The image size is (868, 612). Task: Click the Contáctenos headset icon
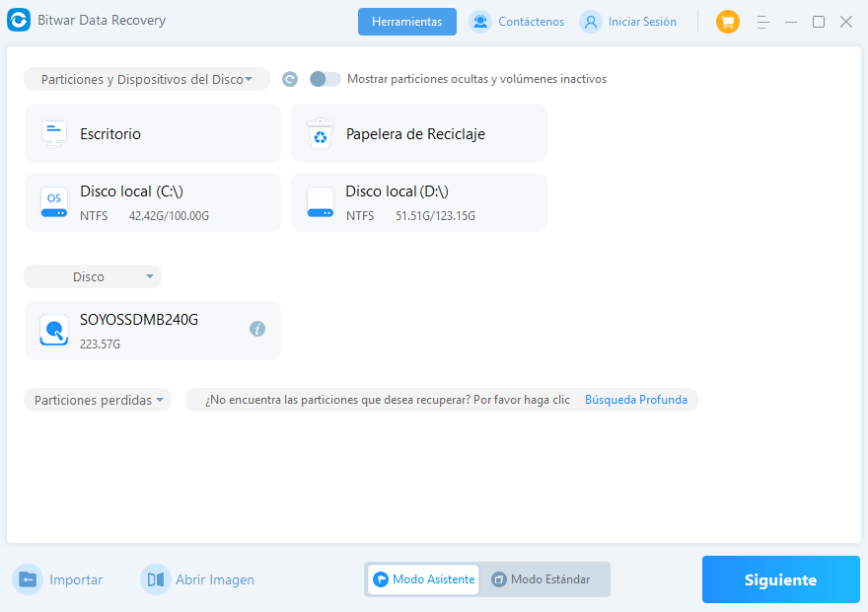pos(480,22)
